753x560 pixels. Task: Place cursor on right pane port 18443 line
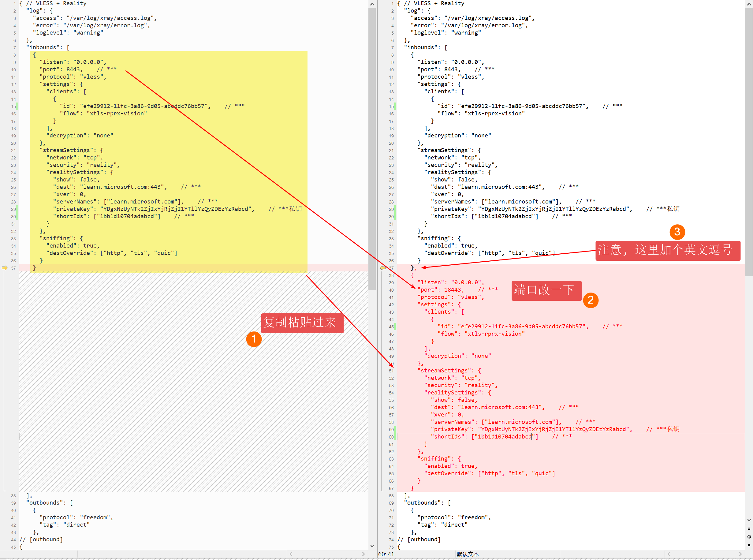tap(454, 290)
